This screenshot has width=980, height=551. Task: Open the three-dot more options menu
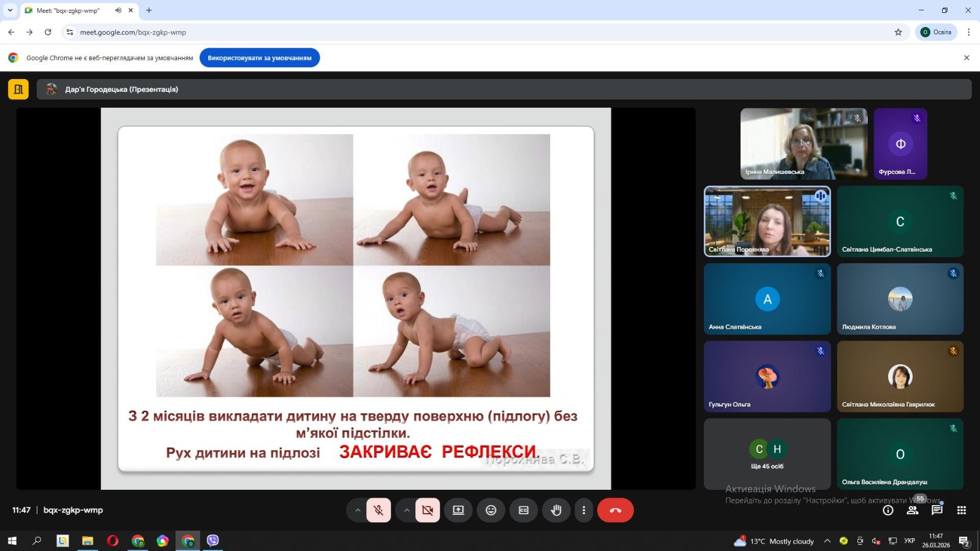(584, 510)
